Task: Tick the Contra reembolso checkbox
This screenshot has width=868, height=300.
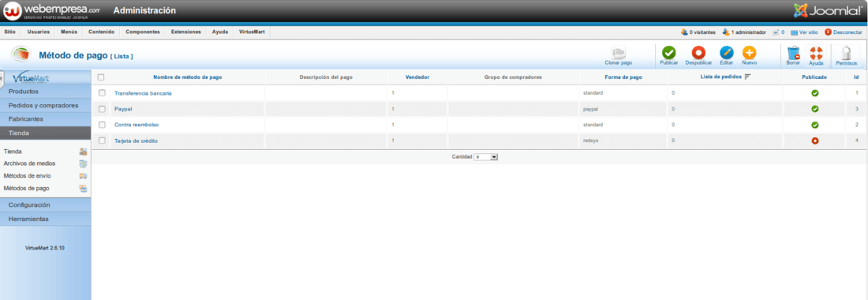Action: click(102, 125)
